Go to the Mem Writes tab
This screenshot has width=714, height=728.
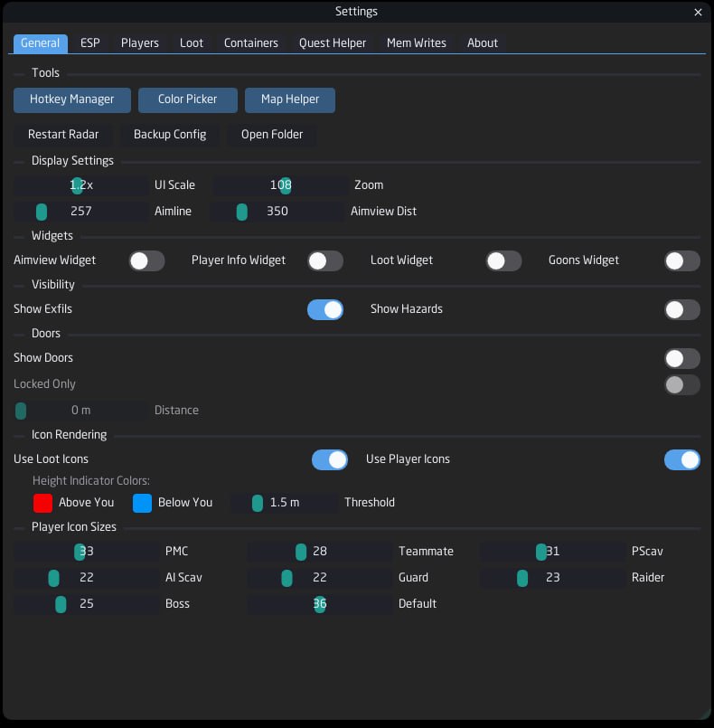coord(416,43)
